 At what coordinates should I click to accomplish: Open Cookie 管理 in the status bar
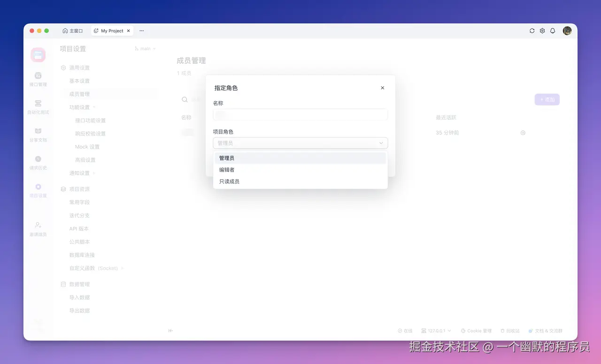click(x=477, y=331)
